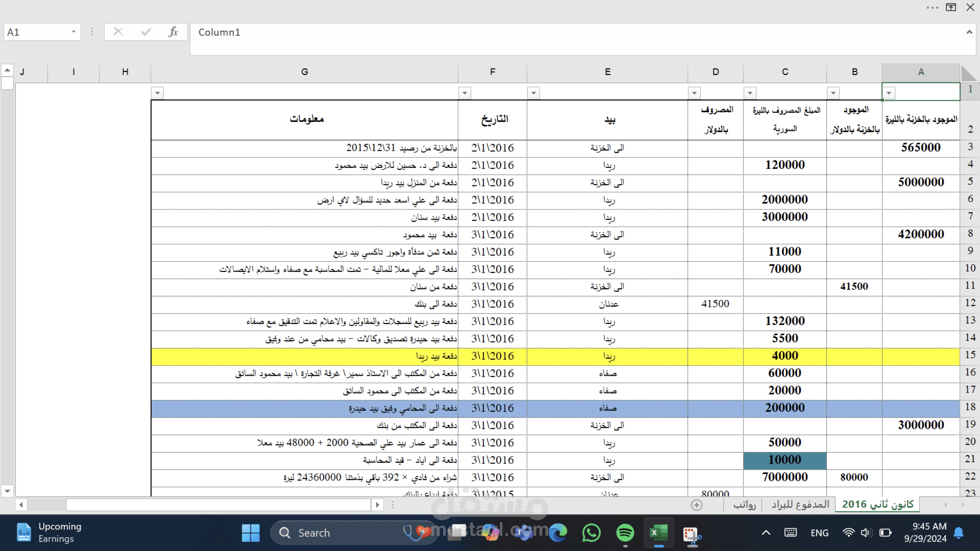Collapse the formula bar with chevron

(969, 32)
